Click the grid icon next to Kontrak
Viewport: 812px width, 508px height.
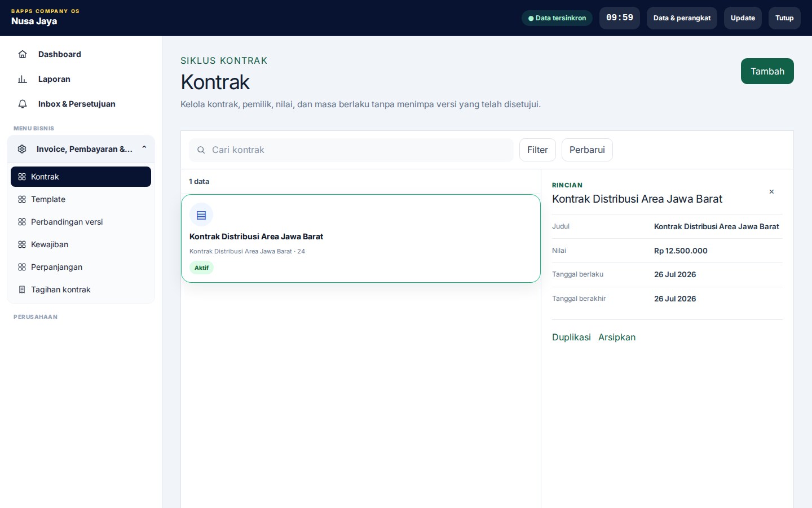tap(22, 177)
